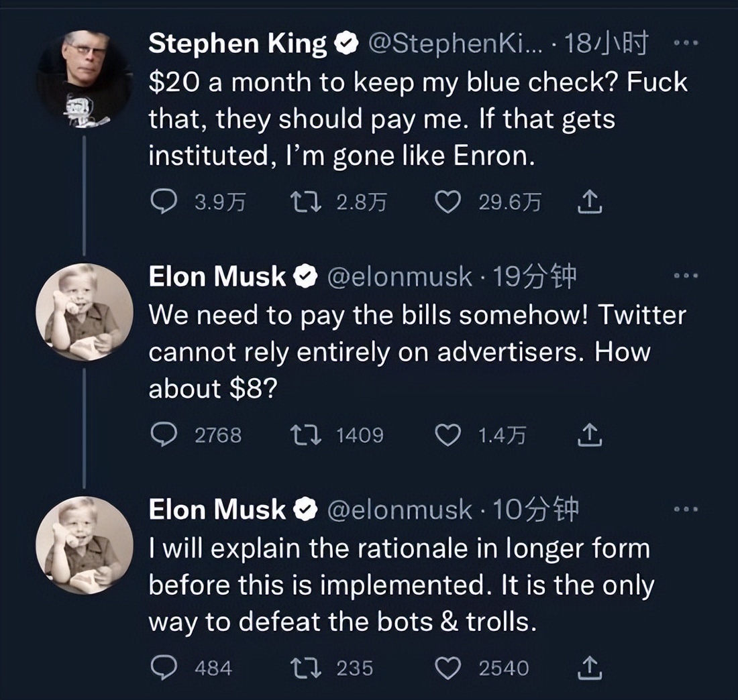Viewport: 738px width, 700px height.
Task: Open Stephen King's profile picture
Action: coord(84,76)
